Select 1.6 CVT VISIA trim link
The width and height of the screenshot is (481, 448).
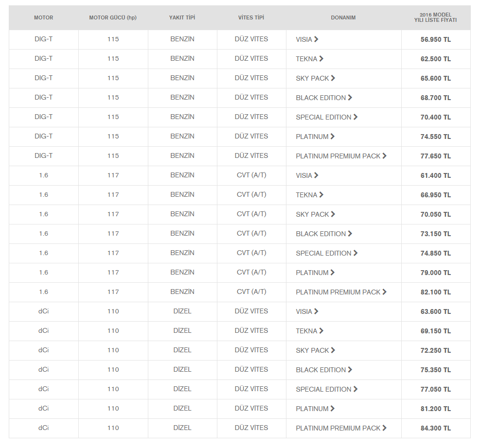(307, 175)
